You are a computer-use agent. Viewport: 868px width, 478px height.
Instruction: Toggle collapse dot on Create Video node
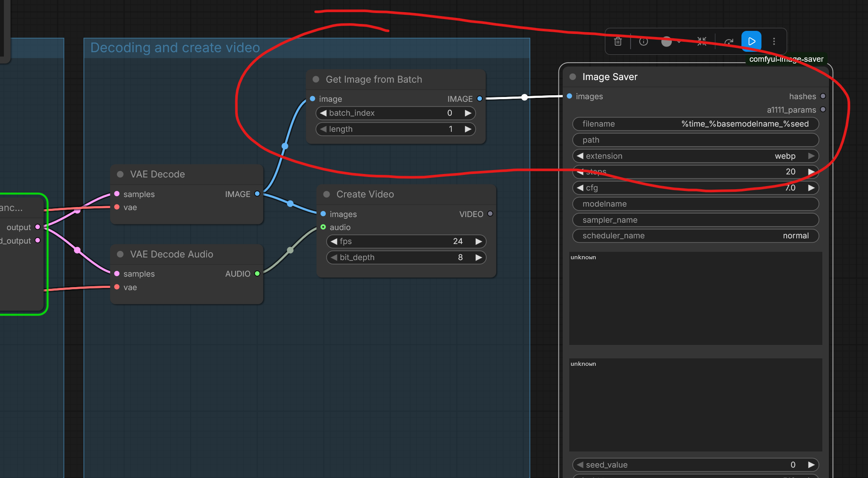point(327,194)
